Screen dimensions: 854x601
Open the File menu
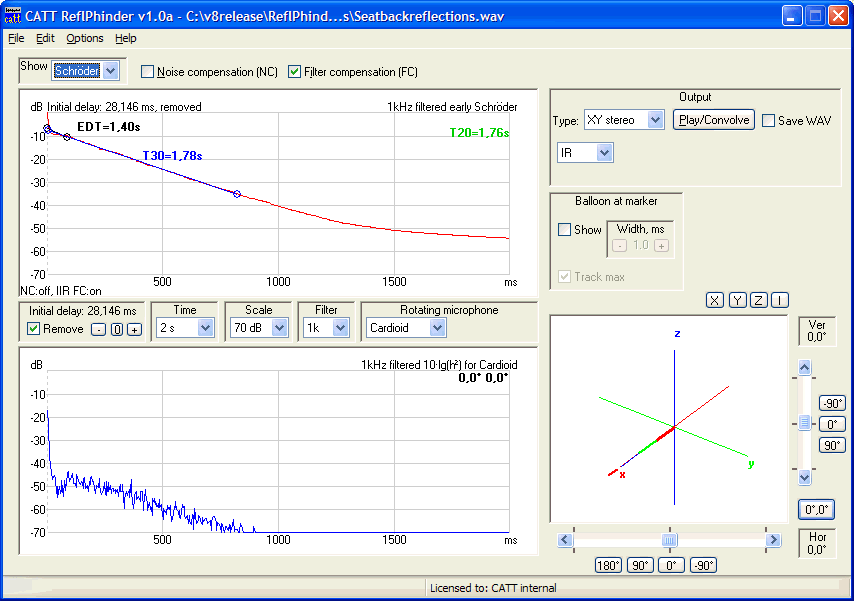tap(16, 38)
